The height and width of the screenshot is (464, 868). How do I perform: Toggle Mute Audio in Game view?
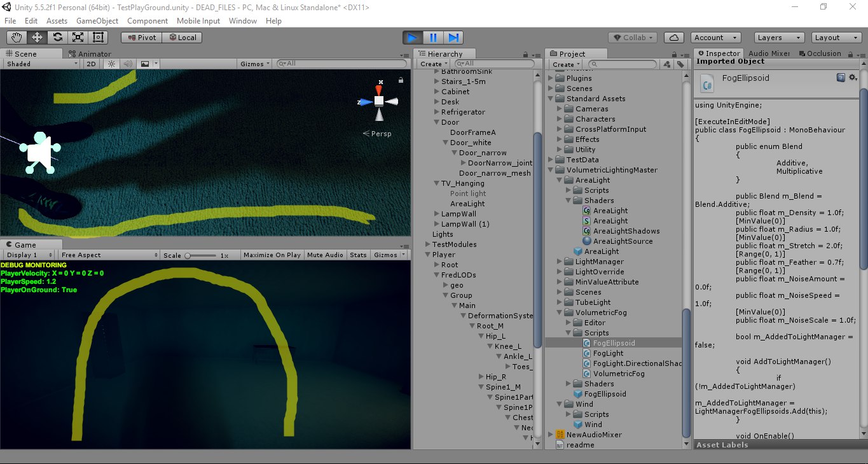coord(325,255)
